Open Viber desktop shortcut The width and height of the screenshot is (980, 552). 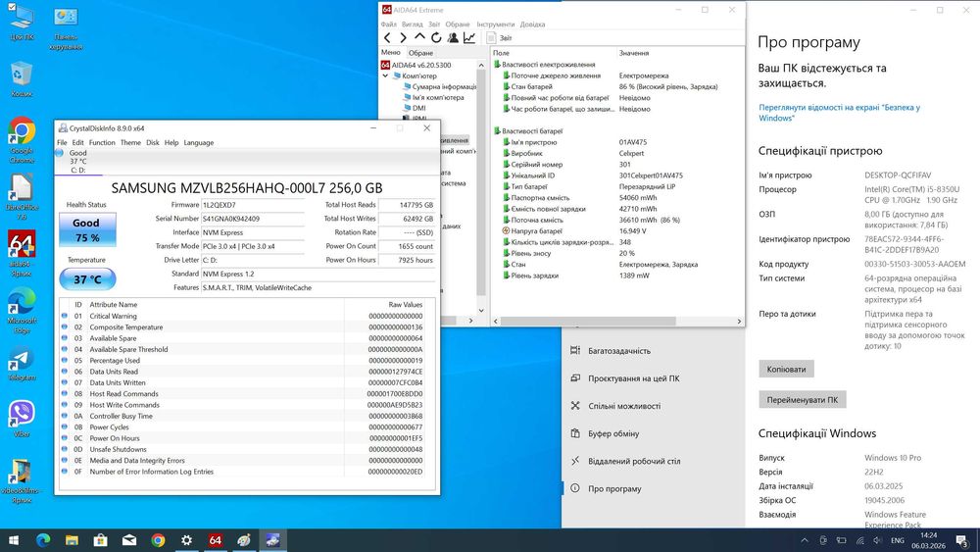pos(22,419)
